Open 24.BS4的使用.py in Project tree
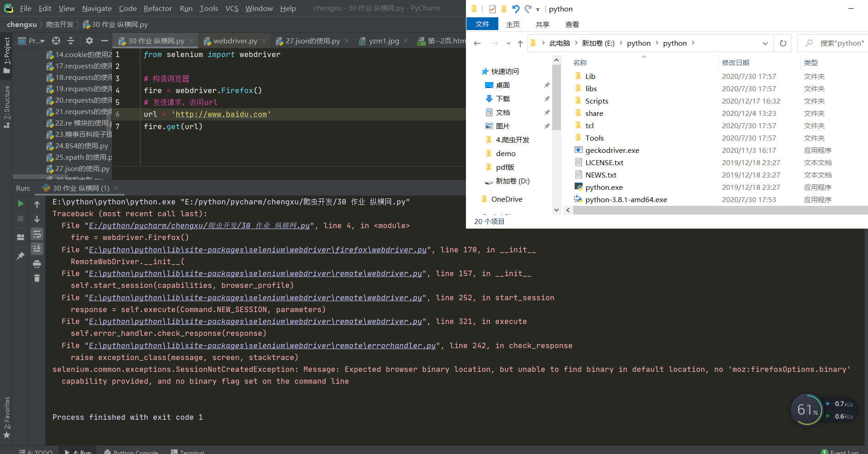Image resolution: width=868 pixels, height=454 pixels. 82,146
